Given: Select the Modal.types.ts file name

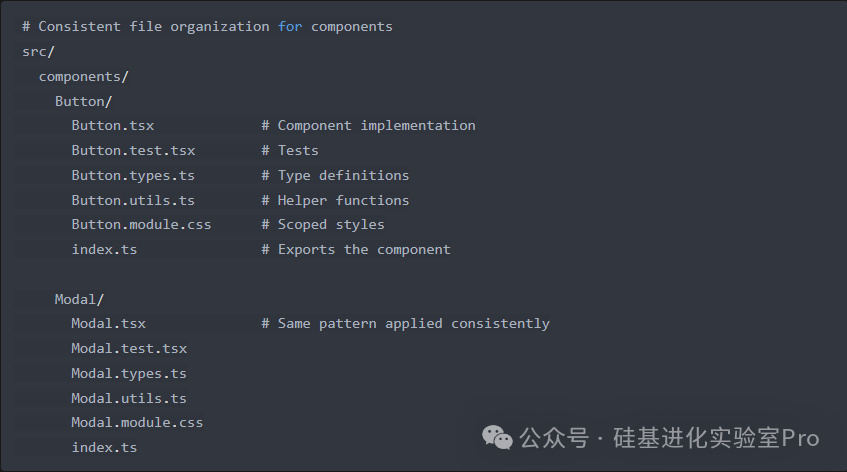Looking at the screenshot, I should [129, 373].
